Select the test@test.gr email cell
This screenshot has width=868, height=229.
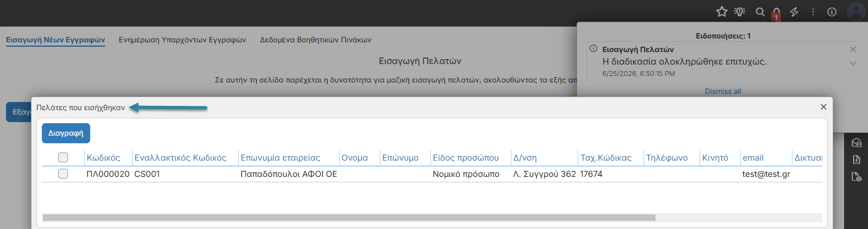tap(766, 174)
